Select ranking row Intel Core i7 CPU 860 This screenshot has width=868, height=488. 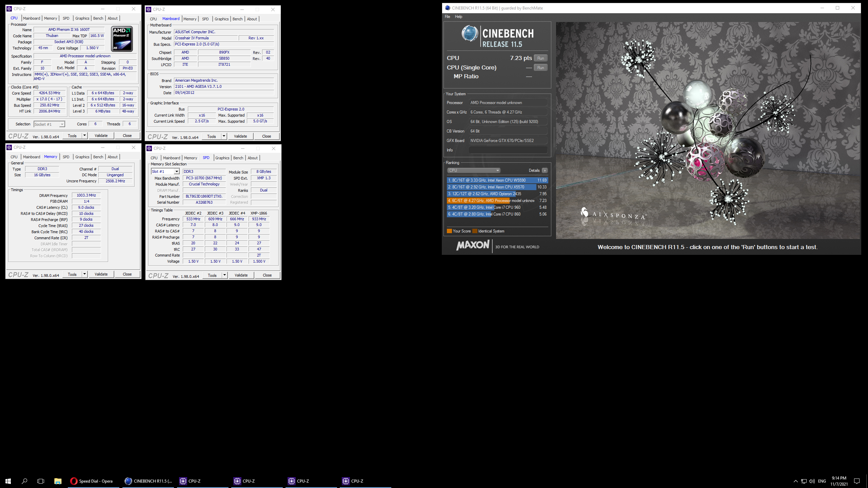497,214
